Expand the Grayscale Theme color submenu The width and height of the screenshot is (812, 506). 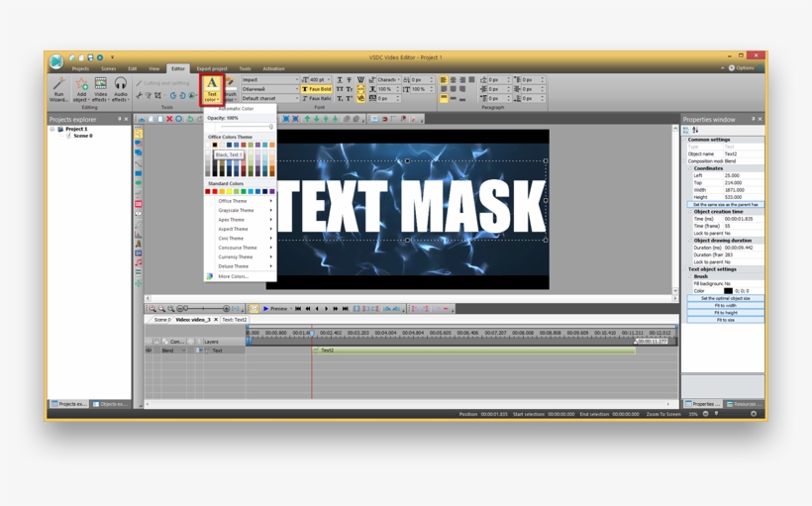pos(241,210)
